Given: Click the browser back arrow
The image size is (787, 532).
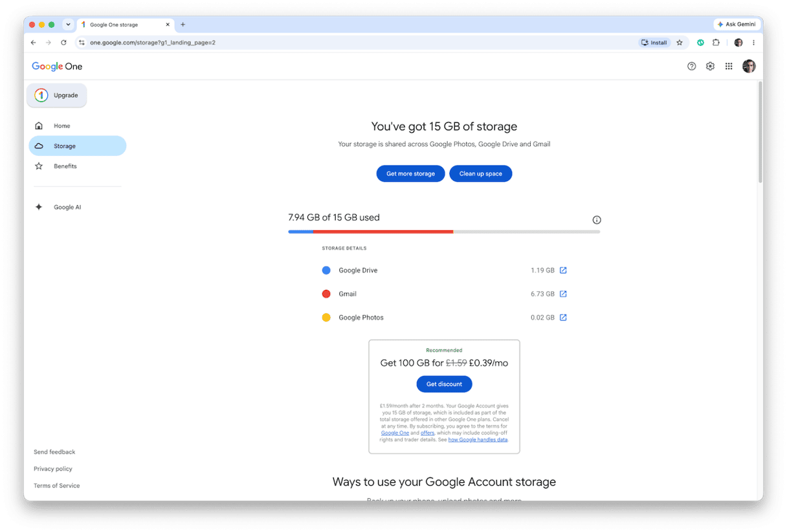Looking at the screenshot, I should click(34, 43).
